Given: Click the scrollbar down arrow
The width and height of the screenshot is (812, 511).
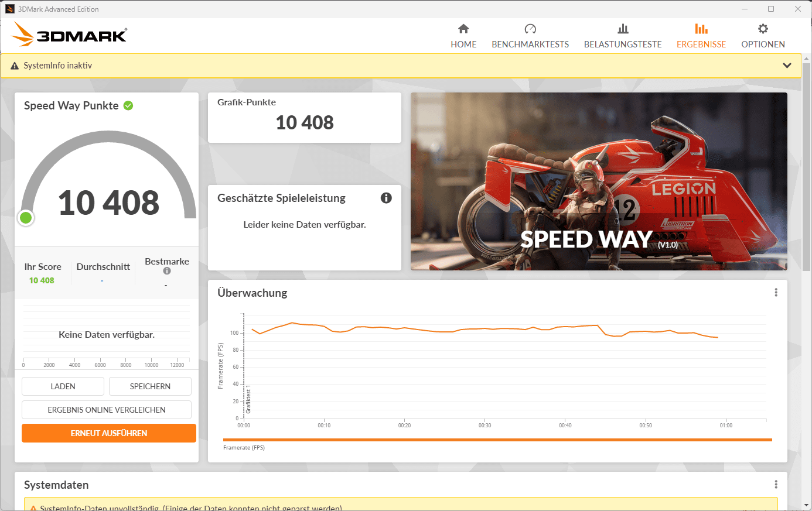Looking at the screenshot, I should click(807, 506).
